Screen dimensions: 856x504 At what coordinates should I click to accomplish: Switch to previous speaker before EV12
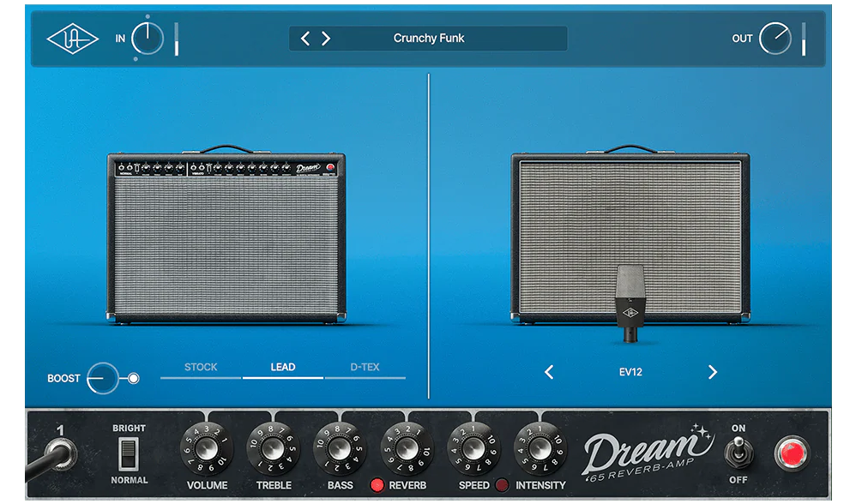[549, 372]
